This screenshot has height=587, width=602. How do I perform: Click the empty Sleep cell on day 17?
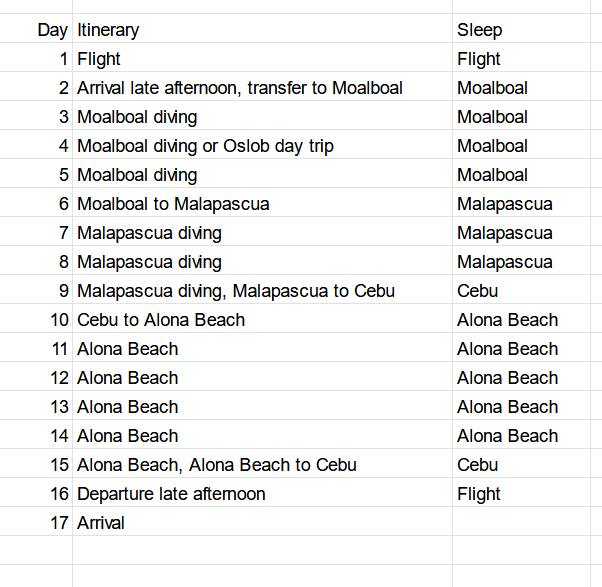(x=525, y=523)
